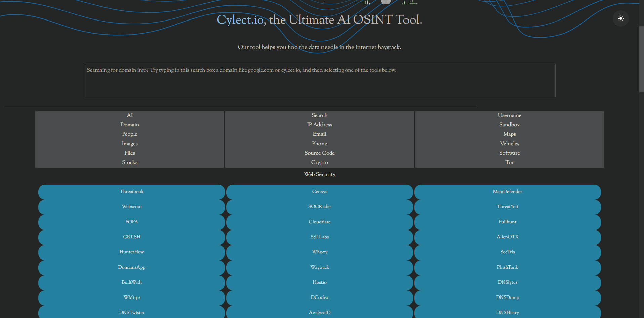Viewport: 644px width, 318px height.
Task: Select the Domain category
Action: click(x=130, y=125)
